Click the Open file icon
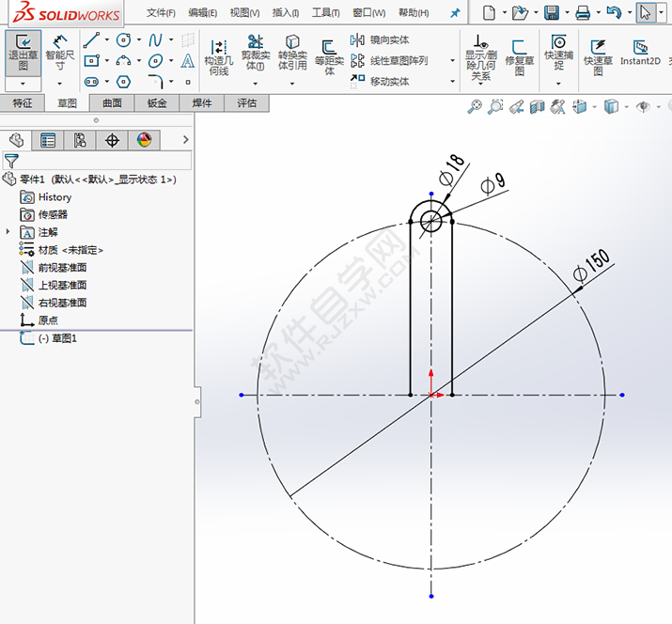672x624 pixels. pyautogui.click(x=520, y=13)
